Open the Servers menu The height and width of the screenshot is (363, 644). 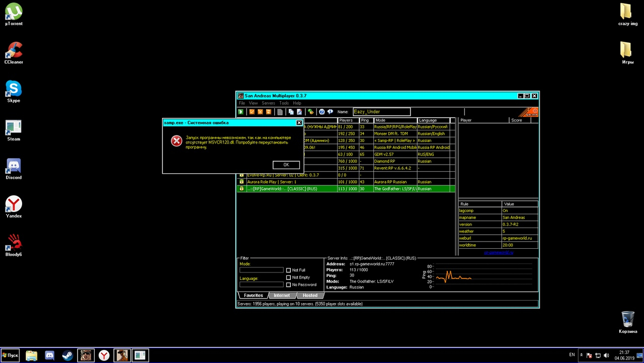coord(268,103)
